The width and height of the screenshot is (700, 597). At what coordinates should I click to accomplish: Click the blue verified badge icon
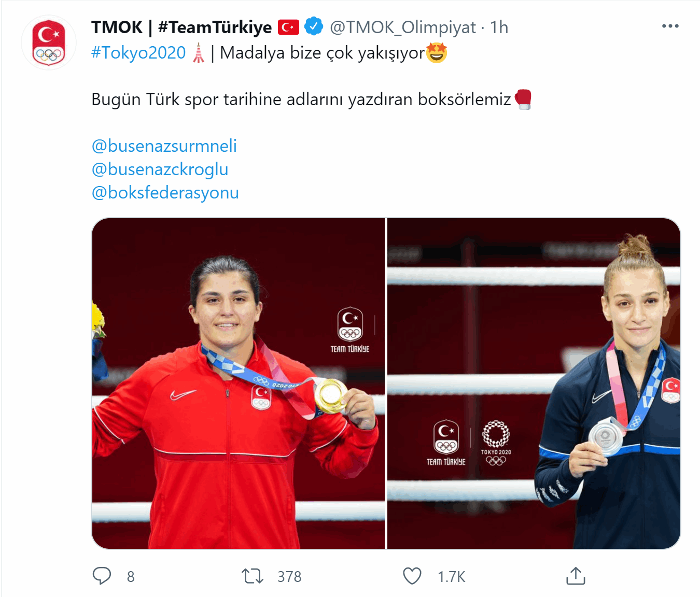[x=314, y=26]
